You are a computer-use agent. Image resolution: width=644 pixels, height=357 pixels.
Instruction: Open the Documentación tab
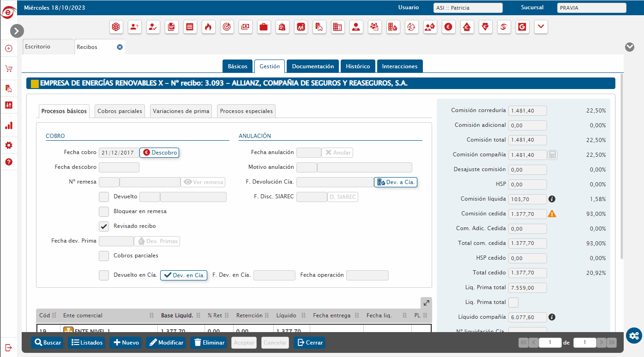tap(313, 66)
